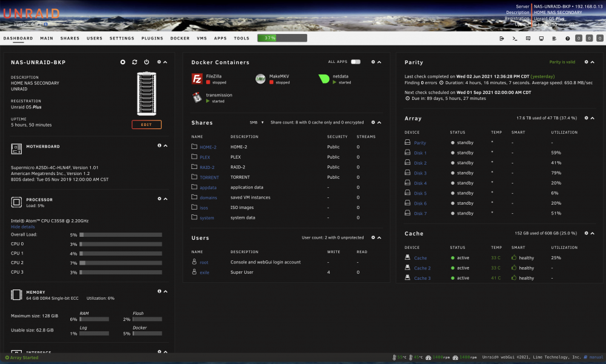Open the Cache 2 device link
The height and width of the screenshot is (364, 606).
pyautogui.click(x=422, y=268)
